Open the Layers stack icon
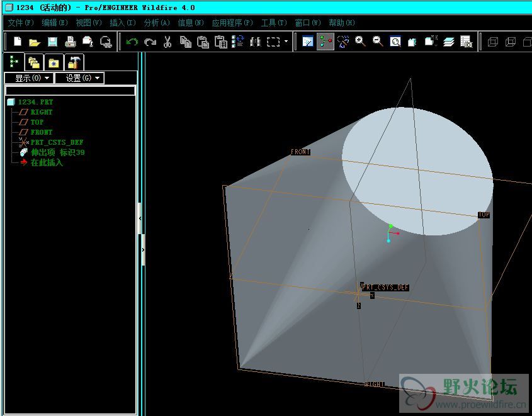This screenshot has height=416, width=532. click(448, 42)
